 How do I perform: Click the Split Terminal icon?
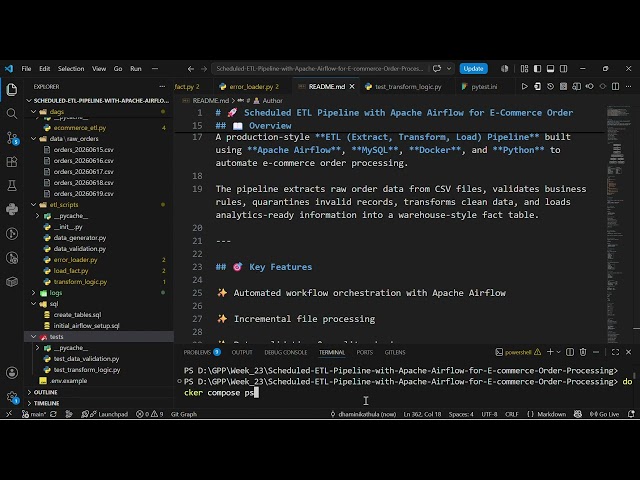pos(570,352)
